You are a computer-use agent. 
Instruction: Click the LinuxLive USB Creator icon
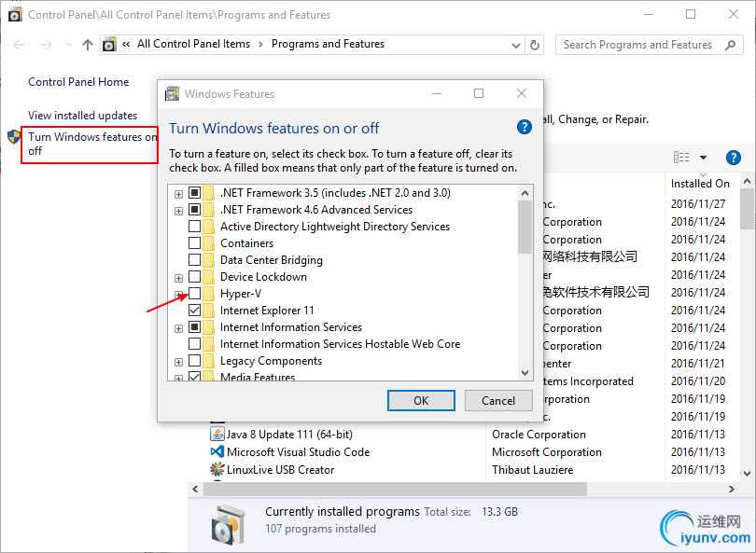[x=217, y=469]
